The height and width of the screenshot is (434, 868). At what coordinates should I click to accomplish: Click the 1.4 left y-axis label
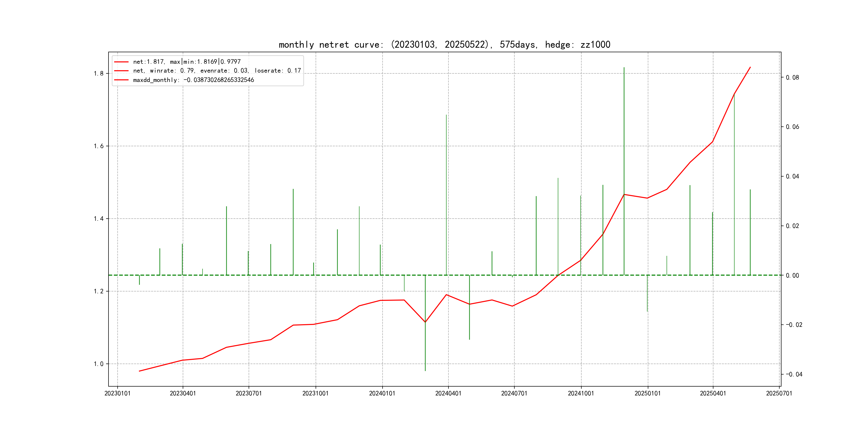[x=98, y=219]
